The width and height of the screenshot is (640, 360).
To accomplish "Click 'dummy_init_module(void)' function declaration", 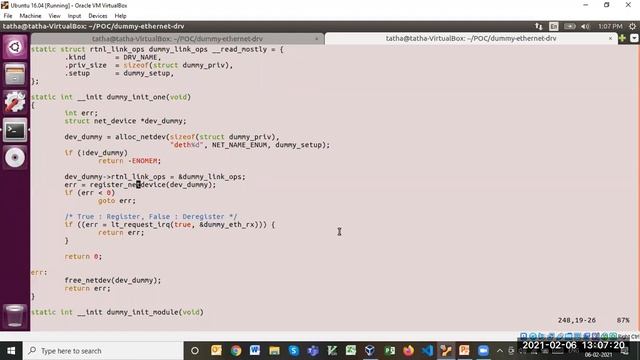I will (x=155, y=312).
